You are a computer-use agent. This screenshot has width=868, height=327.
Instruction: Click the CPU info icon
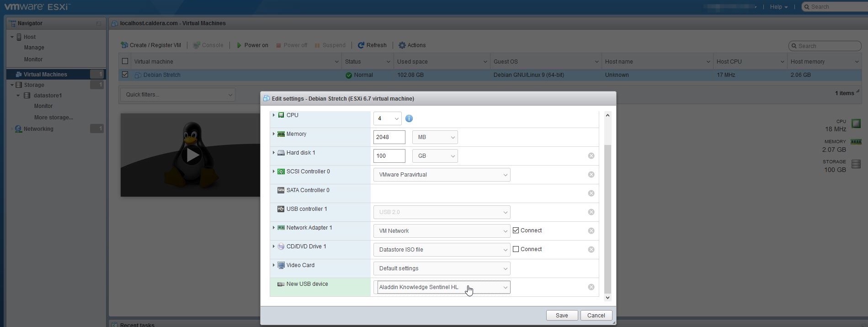point(409,118)
